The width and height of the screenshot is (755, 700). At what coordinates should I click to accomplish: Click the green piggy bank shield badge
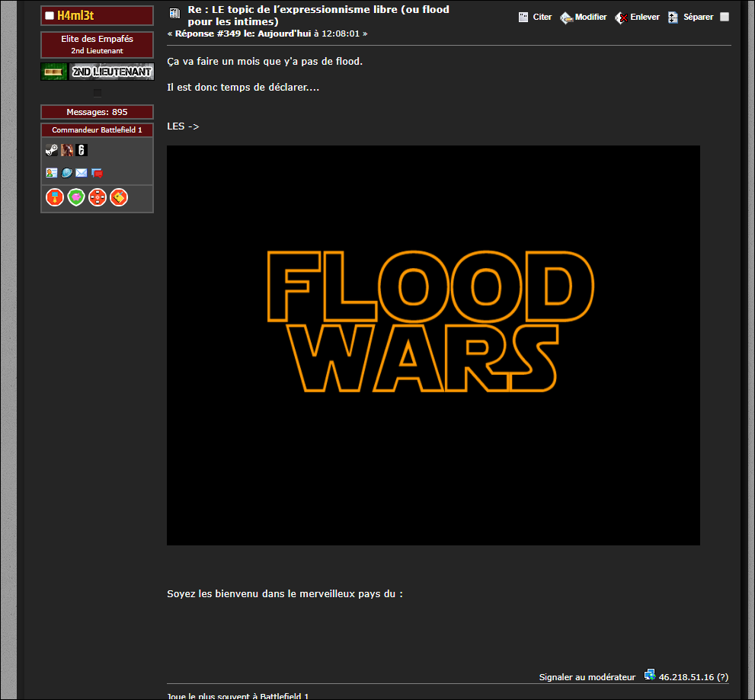tap(76, 197)
